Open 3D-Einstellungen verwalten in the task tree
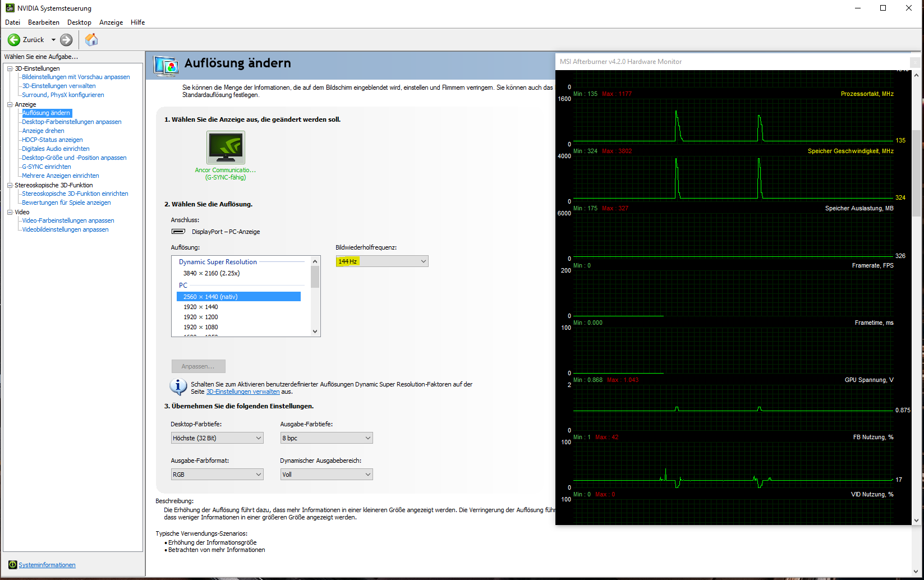Image resolution: width=924 pixels, height=580 pixels. tap(59, 86)
